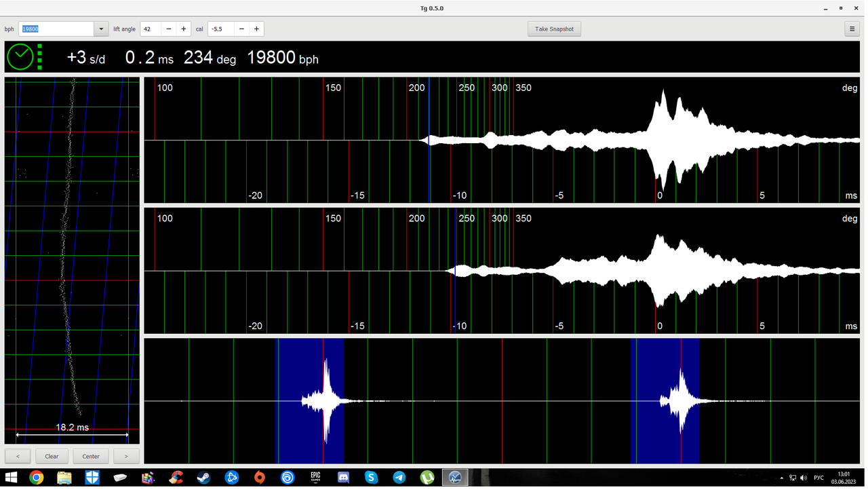This screenshot has width=868, height=490.
Task: Increase the lift angle value
Action: (x=183, y=29)
